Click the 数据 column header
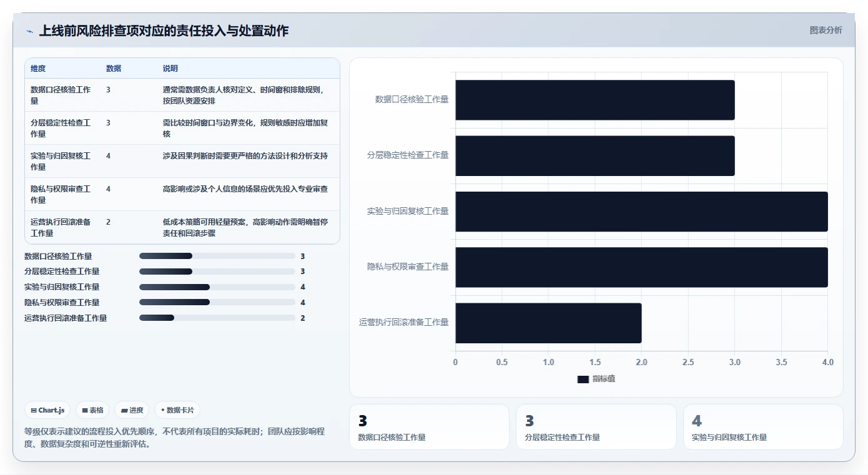 point(114,69)
